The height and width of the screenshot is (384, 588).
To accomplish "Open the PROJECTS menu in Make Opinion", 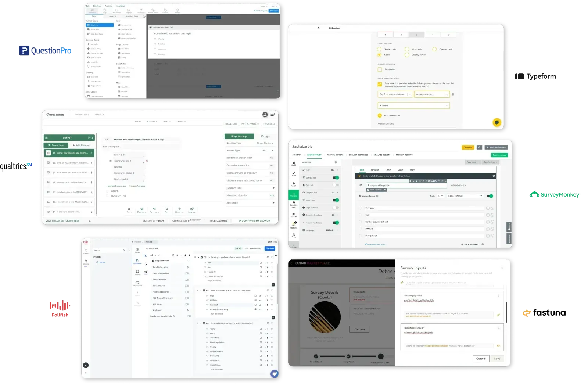I will (100, 115).
